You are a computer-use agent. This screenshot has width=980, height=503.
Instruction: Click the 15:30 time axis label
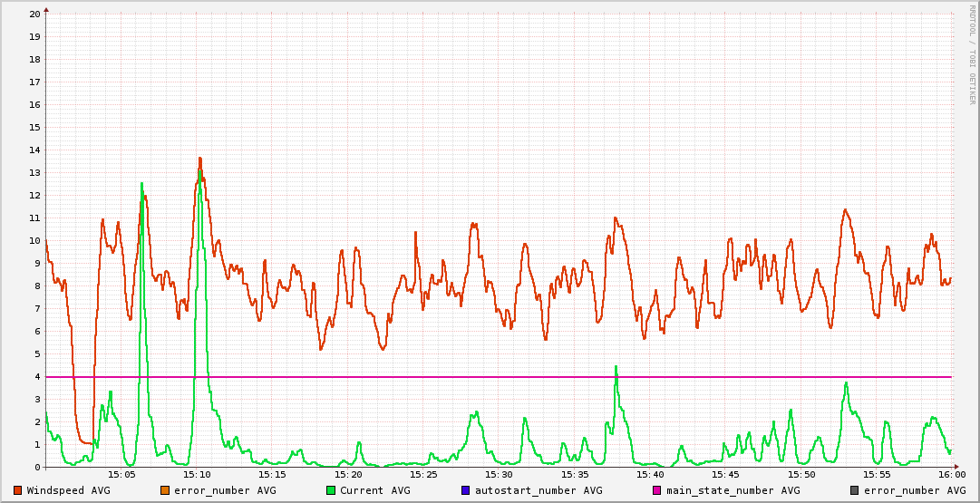click(499, 474)
